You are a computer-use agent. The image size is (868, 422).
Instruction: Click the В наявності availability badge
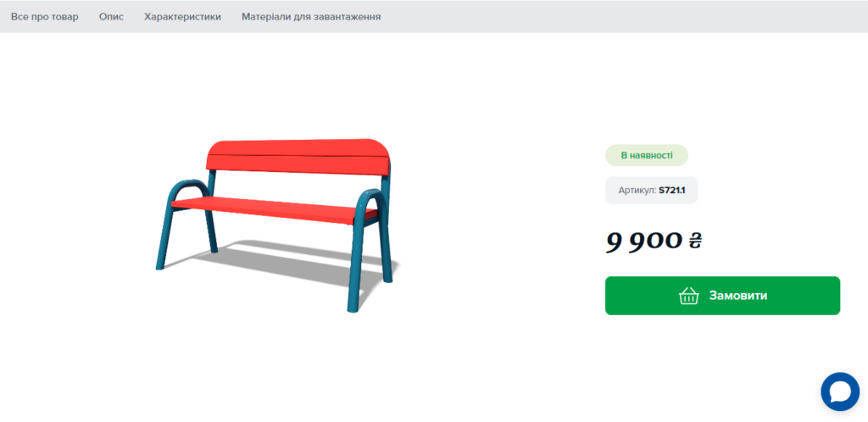point(647,155)
